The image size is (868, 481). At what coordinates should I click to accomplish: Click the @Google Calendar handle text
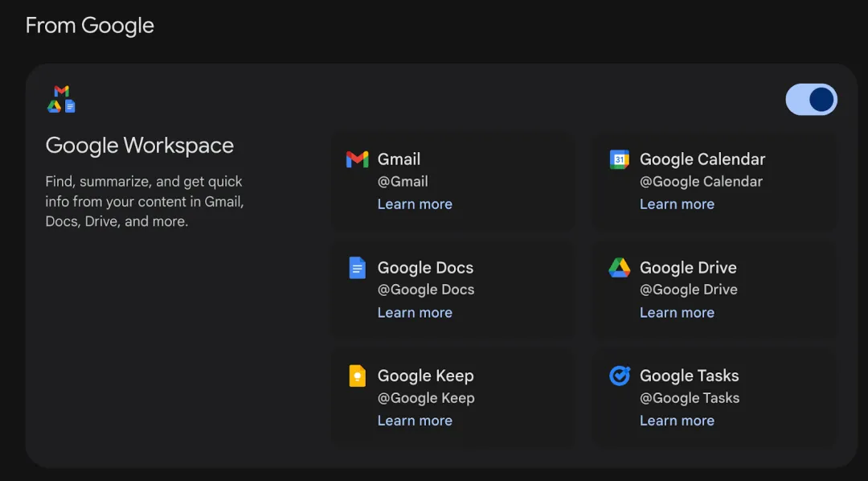(701, 181)
